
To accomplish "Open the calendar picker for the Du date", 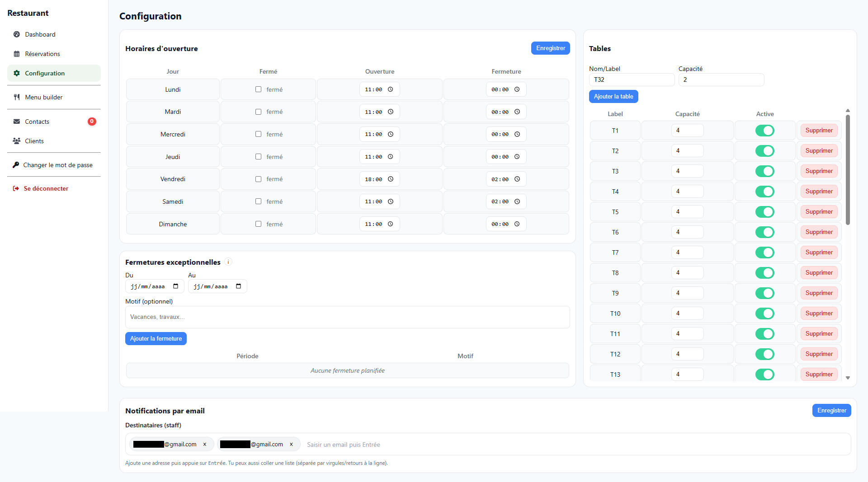I will [175, 286].
